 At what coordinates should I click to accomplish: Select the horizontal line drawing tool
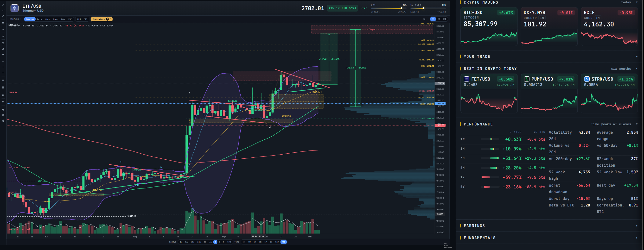pyautogui.click(x=3, y=62)
